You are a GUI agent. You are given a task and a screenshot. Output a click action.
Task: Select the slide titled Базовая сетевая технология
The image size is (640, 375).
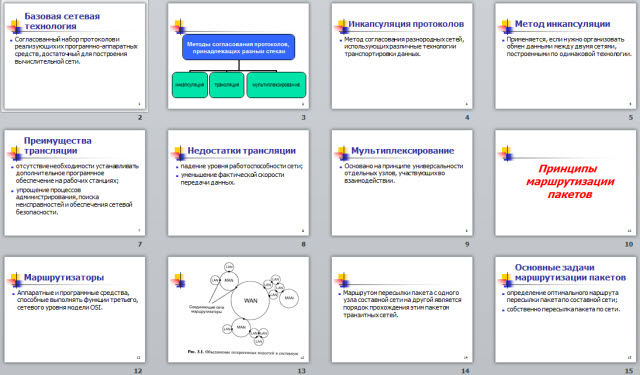click(75, 56)
